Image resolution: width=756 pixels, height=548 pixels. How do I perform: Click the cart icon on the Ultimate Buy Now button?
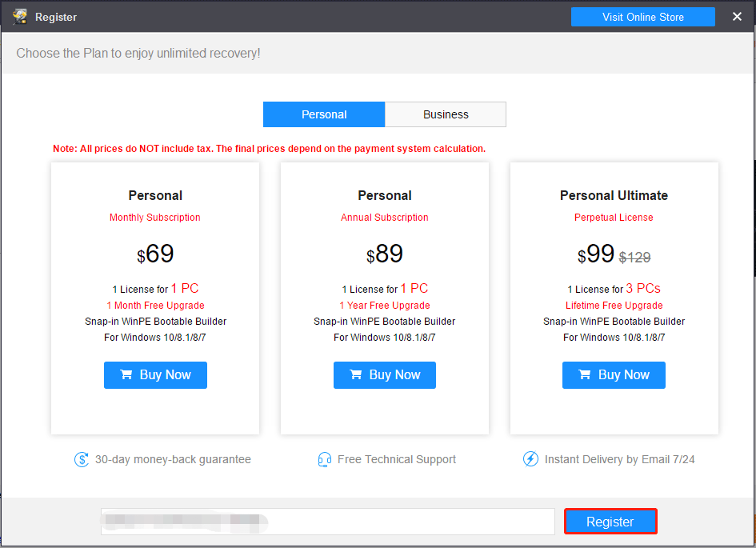click(x=585, y=374)
